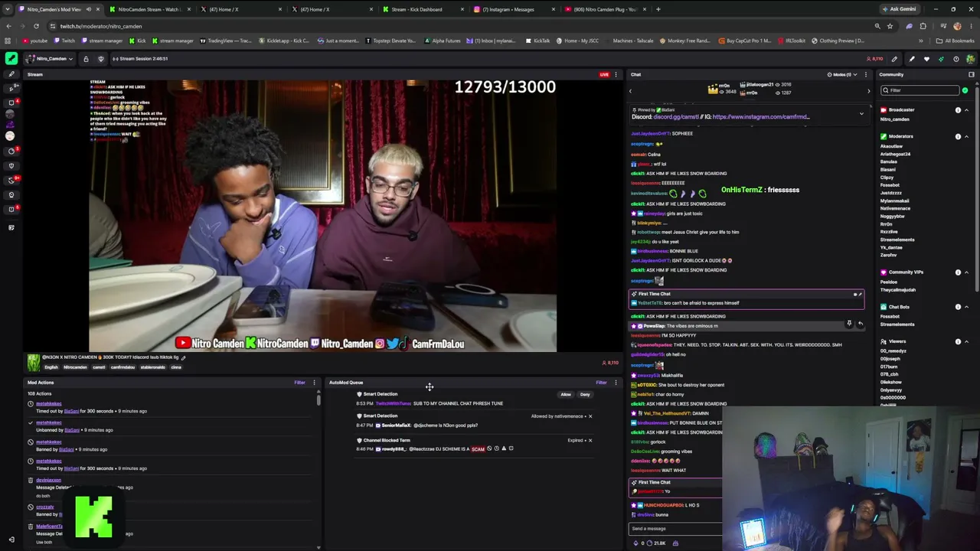
Task: Click the collapse sidebar icon at bottom-left
Action: click(11, 540)
